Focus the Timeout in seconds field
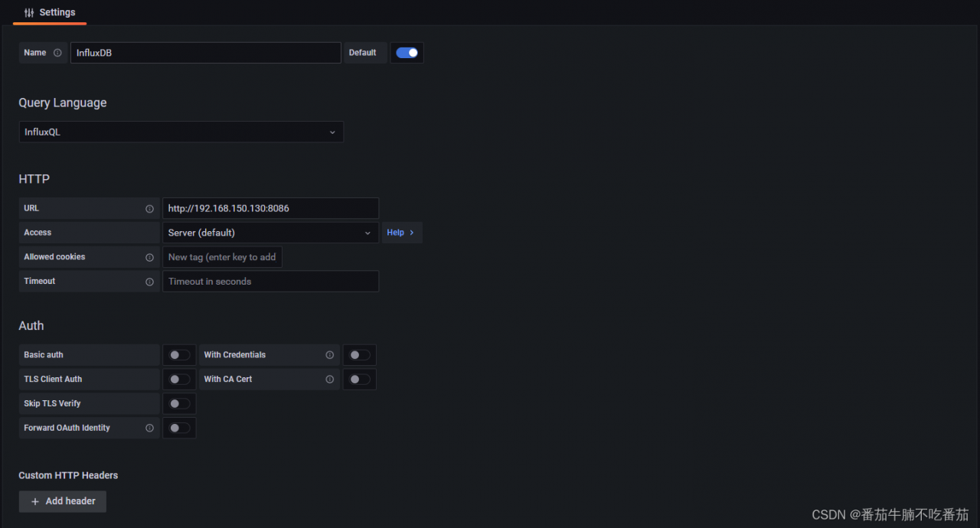This screenshot has width=980, height=528. click(x=270, y=282)
